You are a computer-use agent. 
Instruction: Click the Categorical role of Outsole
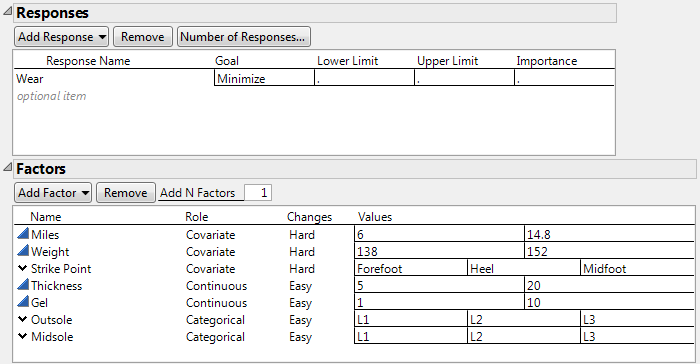coord(215,320)
